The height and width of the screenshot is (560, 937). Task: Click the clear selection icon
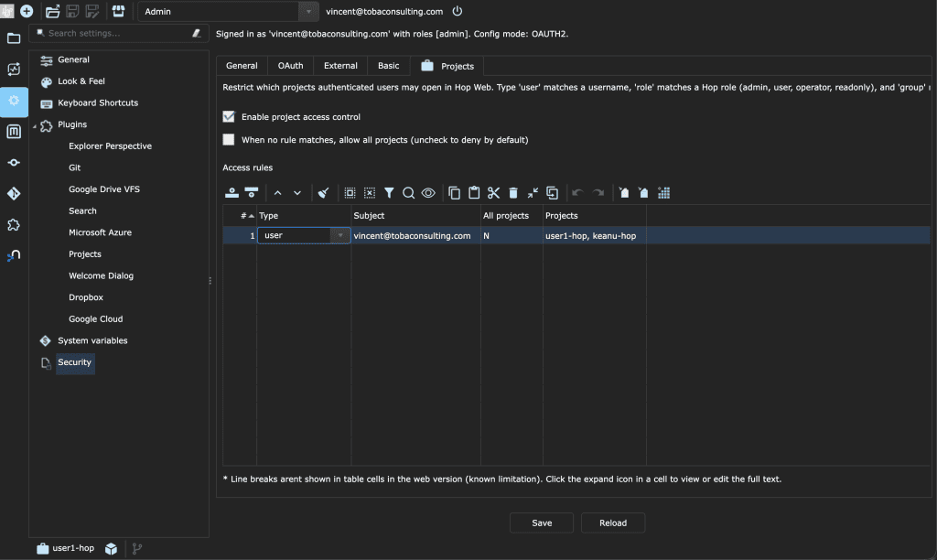[370, 192]
